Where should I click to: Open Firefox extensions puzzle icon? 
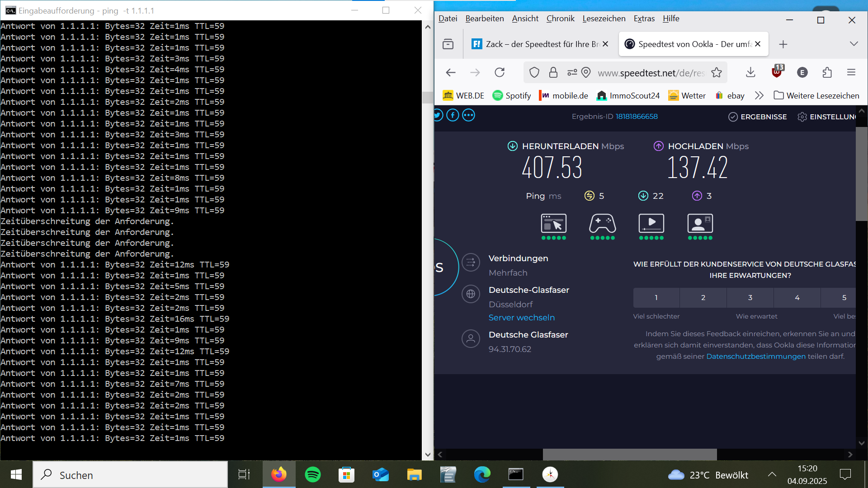827,72
